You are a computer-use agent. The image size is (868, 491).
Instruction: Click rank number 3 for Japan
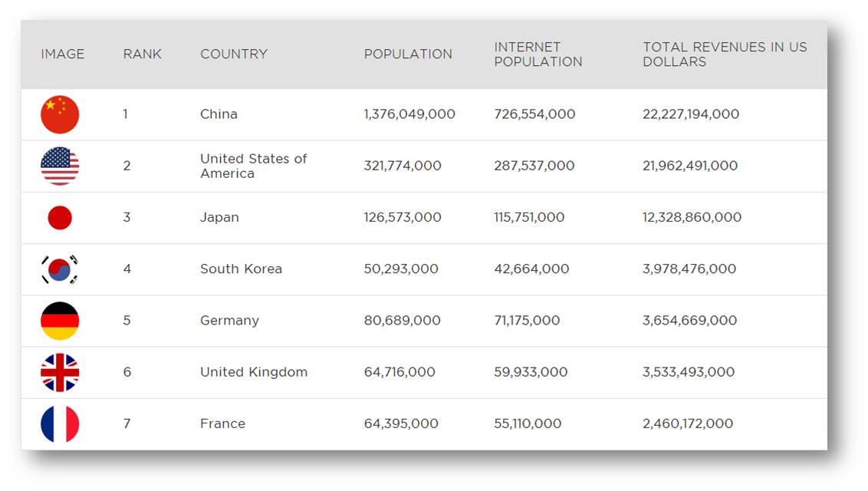(x=127, y=218)
